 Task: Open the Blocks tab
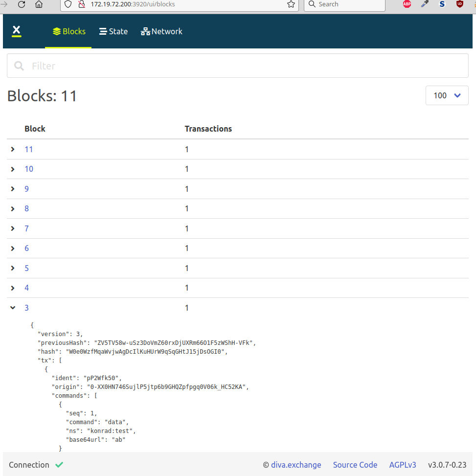pyautogui.click(x=69, y=32)
